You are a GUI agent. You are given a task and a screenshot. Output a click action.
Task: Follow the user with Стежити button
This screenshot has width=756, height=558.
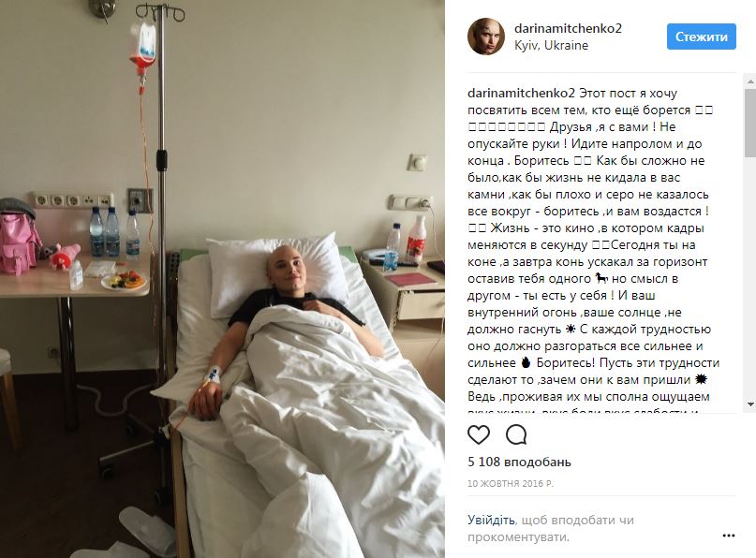click(701, 37)
